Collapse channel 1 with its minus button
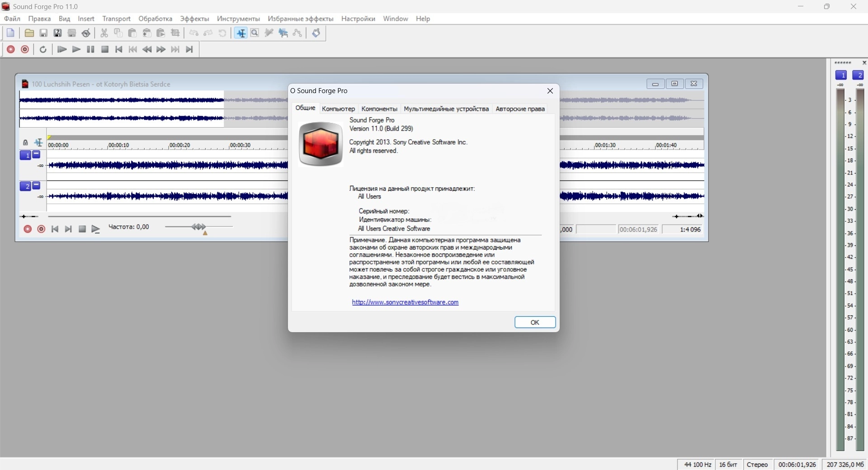This screenshot has height=470, width=868. tap(37, 155)
